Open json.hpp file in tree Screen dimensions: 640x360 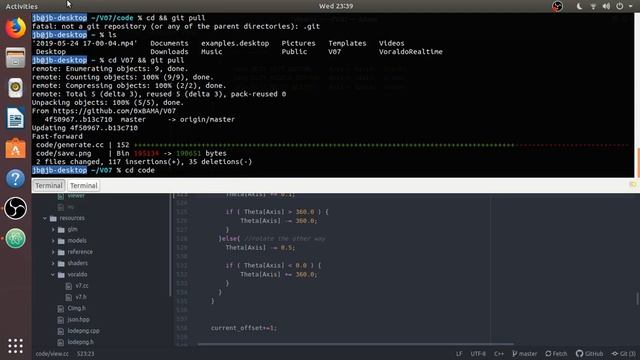[78, 320]
